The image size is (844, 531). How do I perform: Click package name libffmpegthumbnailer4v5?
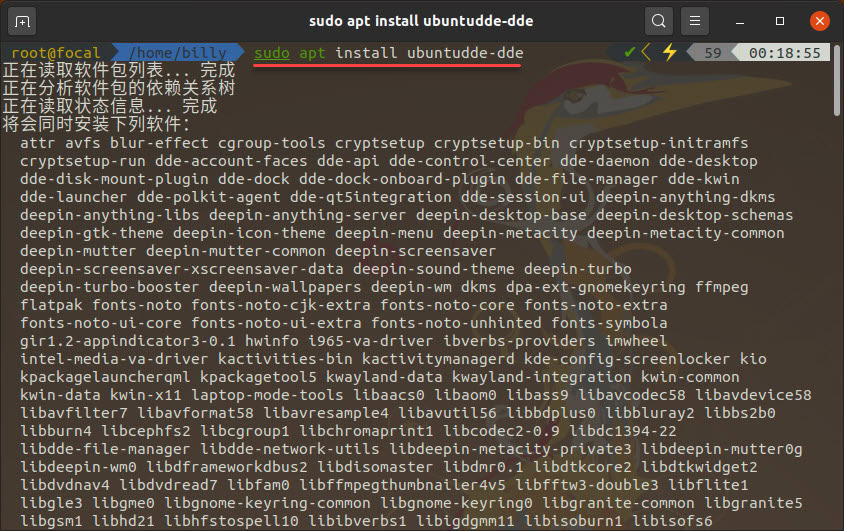[x=403, y=485]
